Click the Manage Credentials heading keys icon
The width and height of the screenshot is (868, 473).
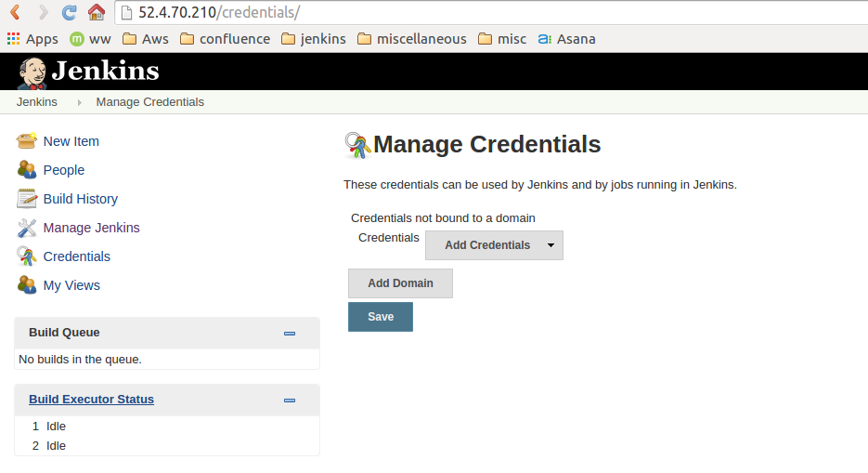pyautogui.click(x=357, y=145)
